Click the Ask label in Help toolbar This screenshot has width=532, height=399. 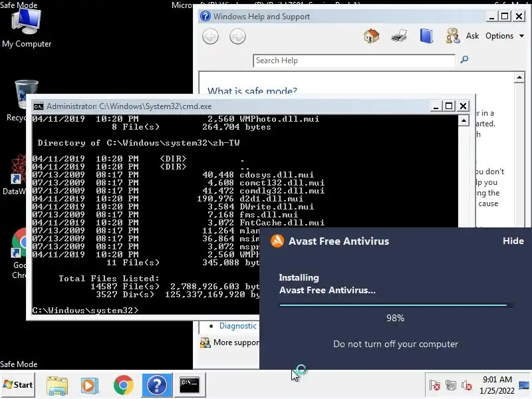pyautogui.click(x=472, y=36)
